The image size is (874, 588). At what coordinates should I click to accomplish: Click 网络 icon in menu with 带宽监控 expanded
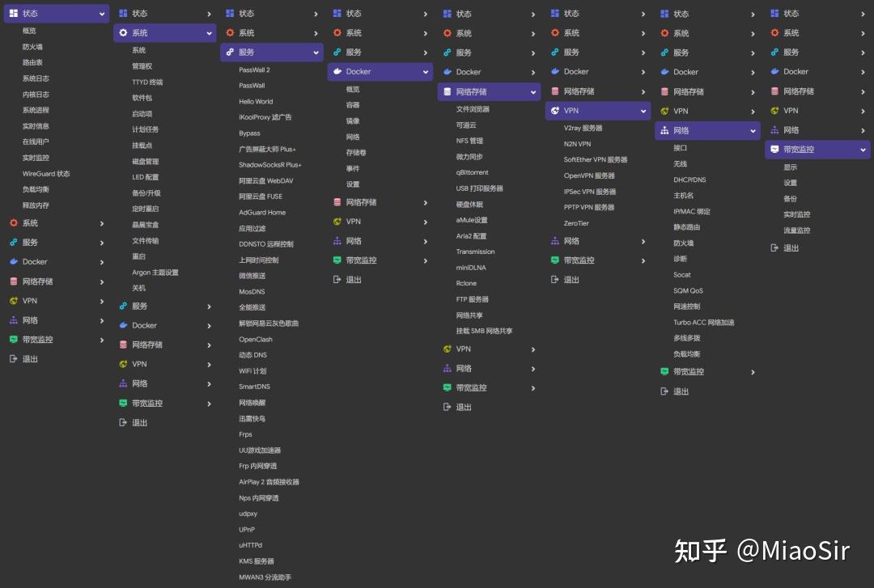(x=774, y=130)
